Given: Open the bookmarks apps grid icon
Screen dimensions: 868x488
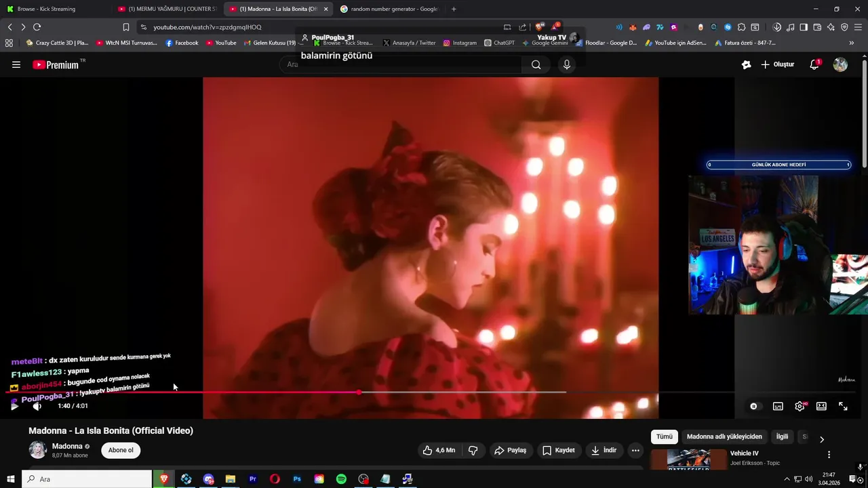Looking at the screenshot, I should pyautogui.click(x=9, y=43).
